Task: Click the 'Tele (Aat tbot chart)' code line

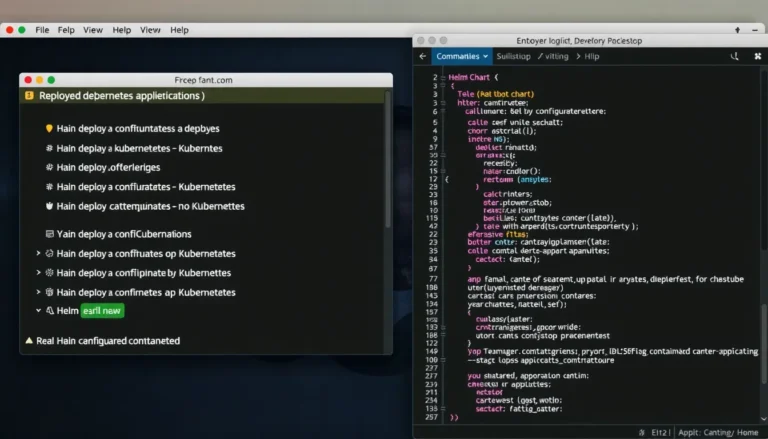Action: pyautogui.click(x=496, y=94)
